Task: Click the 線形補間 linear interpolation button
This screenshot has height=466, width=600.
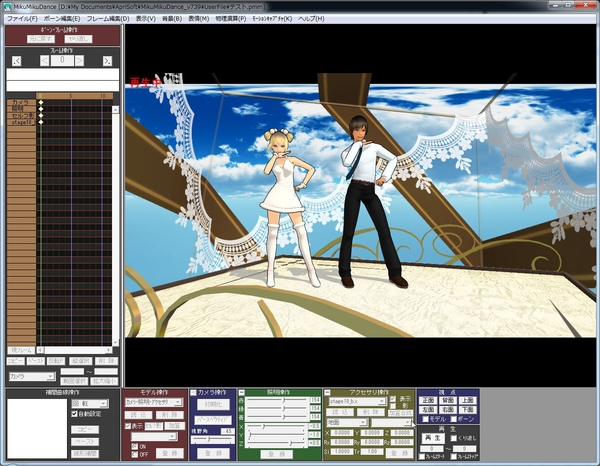Action: click(85, 454)
